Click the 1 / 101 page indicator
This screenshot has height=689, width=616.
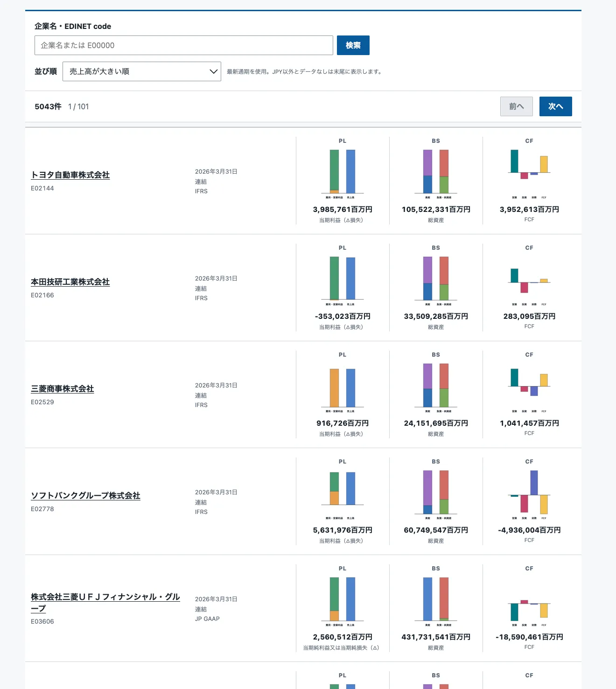78,106
